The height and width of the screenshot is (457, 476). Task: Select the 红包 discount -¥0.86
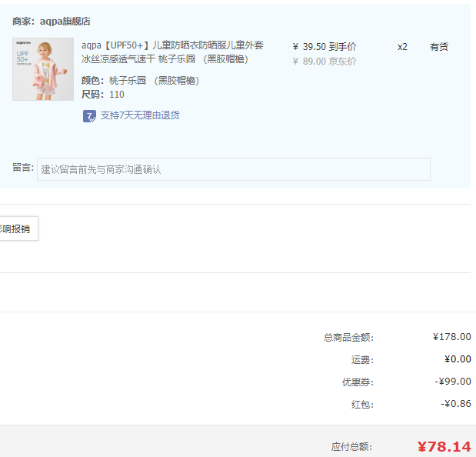456,404
